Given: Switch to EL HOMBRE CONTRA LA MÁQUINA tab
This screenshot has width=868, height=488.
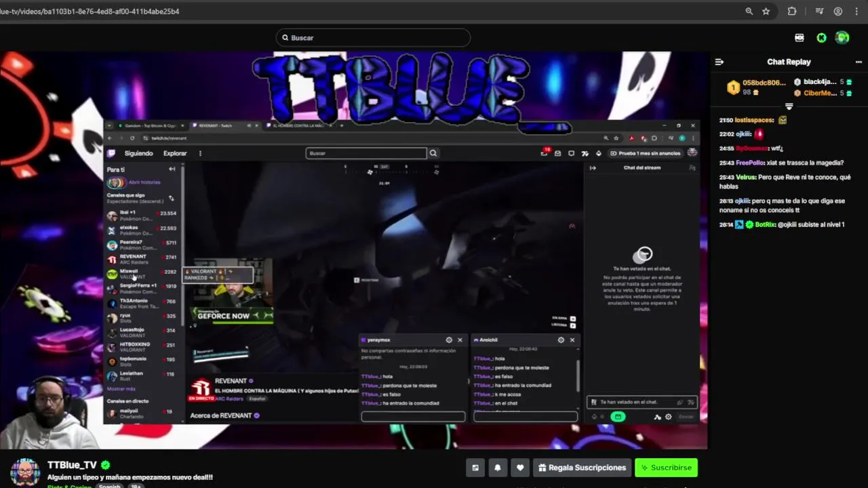Looking at the screenshot, I should coord(298,125).
